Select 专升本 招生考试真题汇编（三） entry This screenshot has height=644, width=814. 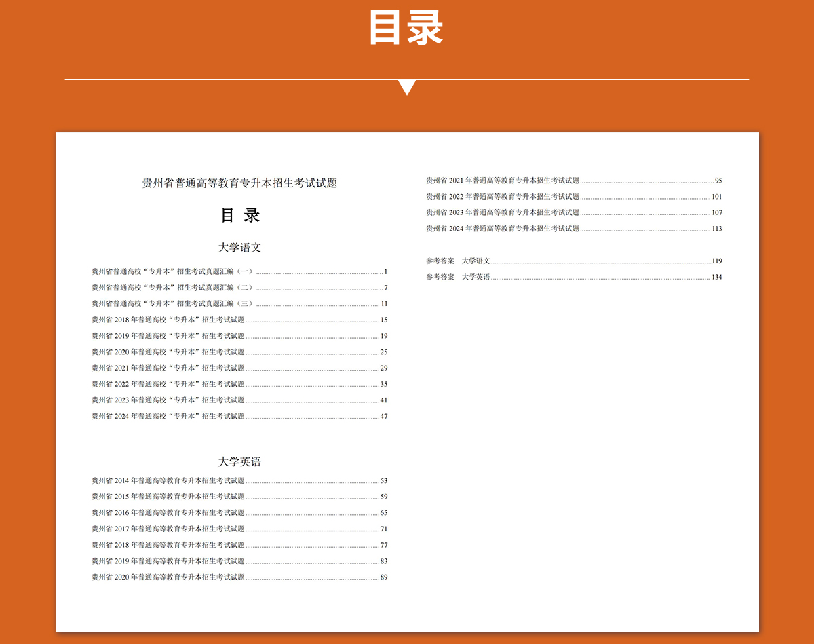coord(172,303)
